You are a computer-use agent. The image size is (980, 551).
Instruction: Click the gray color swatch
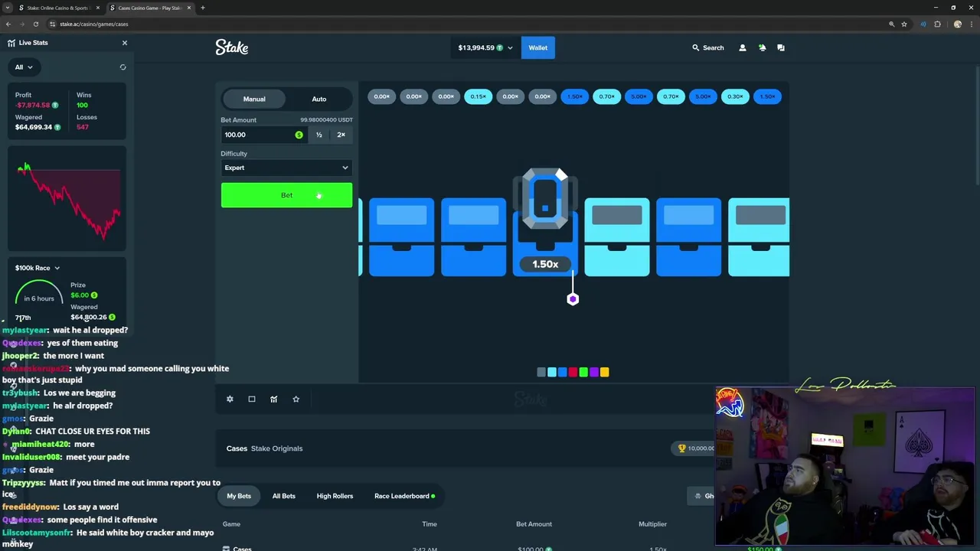pos(541,372)
